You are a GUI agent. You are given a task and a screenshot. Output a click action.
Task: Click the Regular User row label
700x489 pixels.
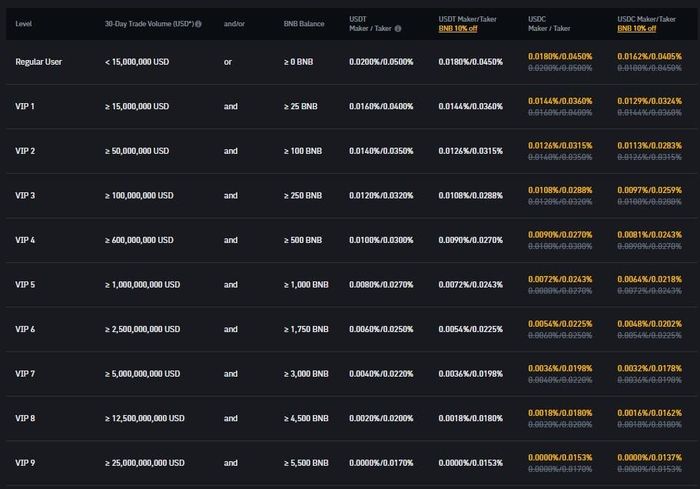(x=38, y=62)
